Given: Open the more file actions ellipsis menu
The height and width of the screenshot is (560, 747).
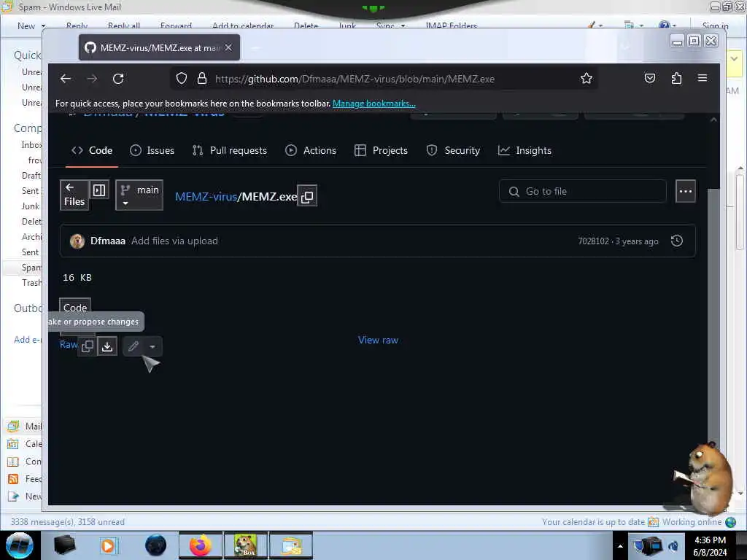Looking at the screenshot, I should click(686, 192).
